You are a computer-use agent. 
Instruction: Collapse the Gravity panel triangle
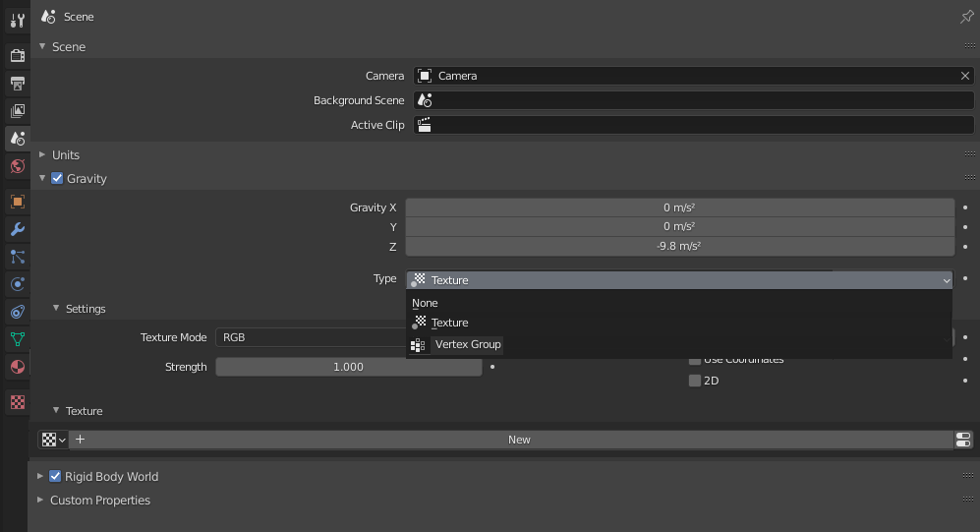click(x=42, y=178)
